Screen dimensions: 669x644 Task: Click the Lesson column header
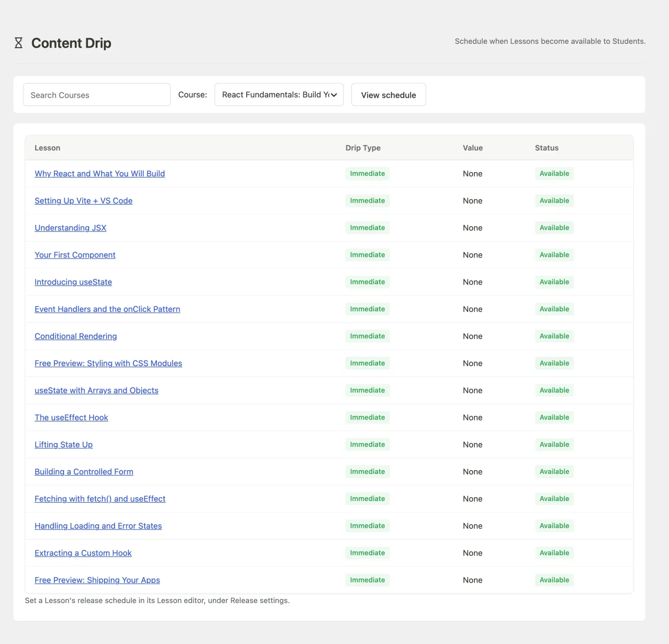coord(47,148)
